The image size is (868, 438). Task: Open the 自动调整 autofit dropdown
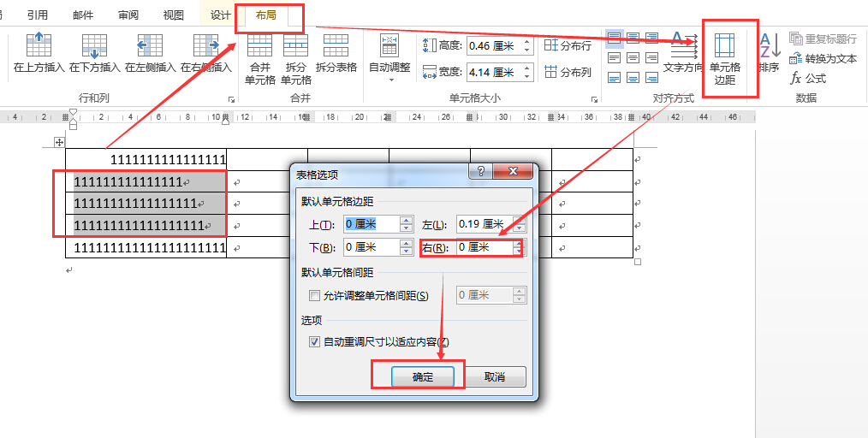click(389, 59)
